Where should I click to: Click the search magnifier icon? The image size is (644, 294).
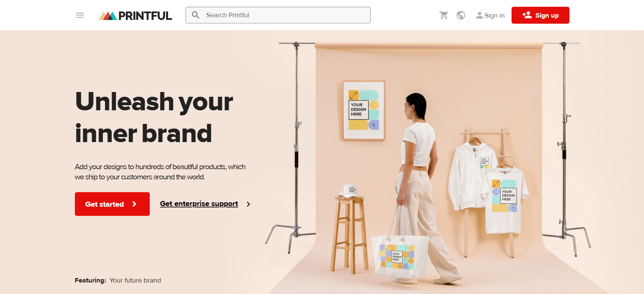click(x=195, y=15)
